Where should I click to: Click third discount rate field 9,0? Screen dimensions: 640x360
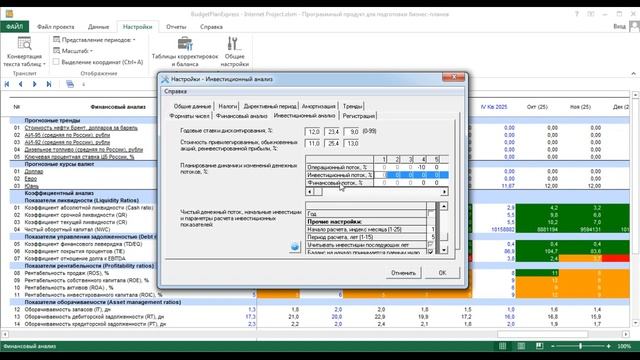click(x=352, y=131)
